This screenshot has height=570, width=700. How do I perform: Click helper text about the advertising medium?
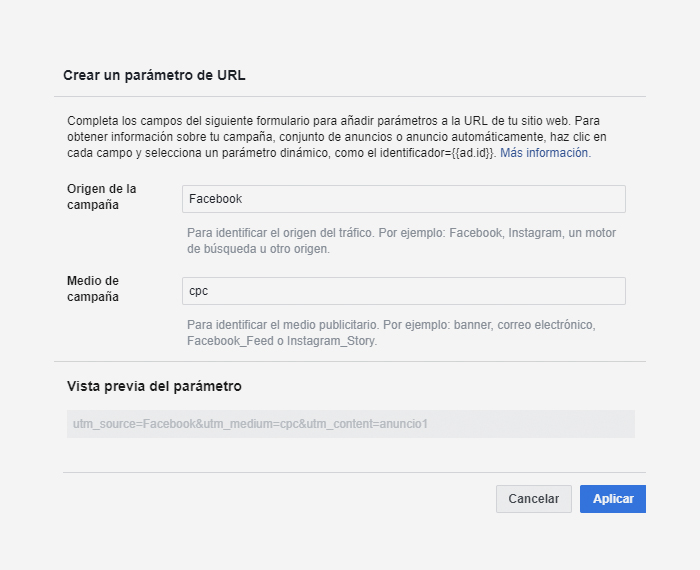[391, 326]
